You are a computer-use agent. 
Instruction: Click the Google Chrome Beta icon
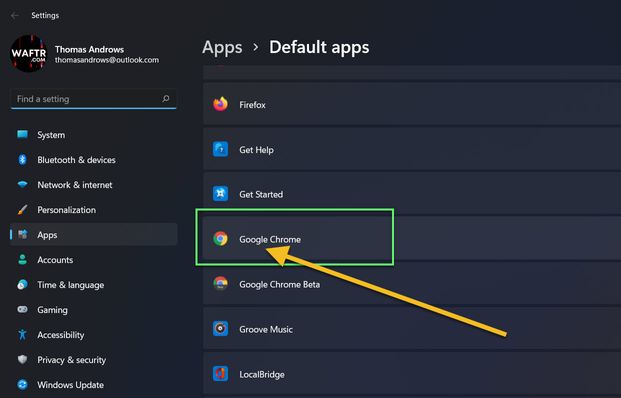pos(221,284)
